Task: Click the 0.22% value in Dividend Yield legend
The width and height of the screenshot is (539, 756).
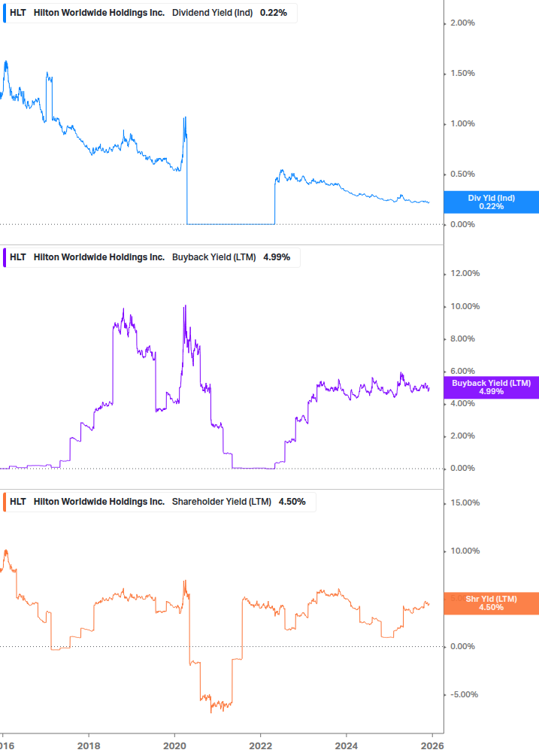Action: [x=274, y=13]
